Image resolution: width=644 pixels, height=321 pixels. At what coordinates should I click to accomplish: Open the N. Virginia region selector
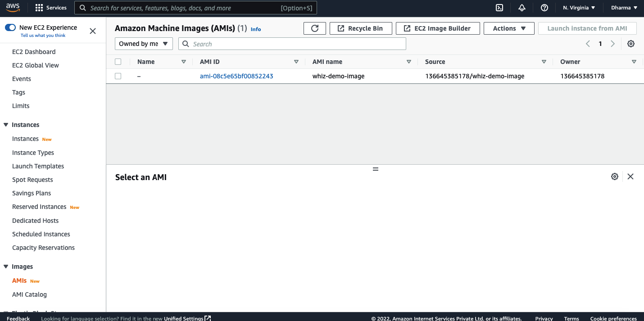[579, 8]
